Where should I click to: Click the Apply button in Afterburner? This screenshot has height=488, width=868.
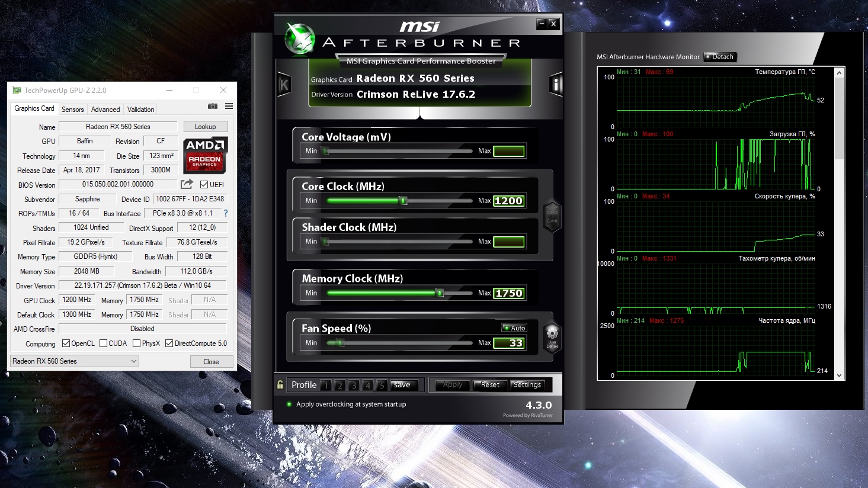[453, 385]
